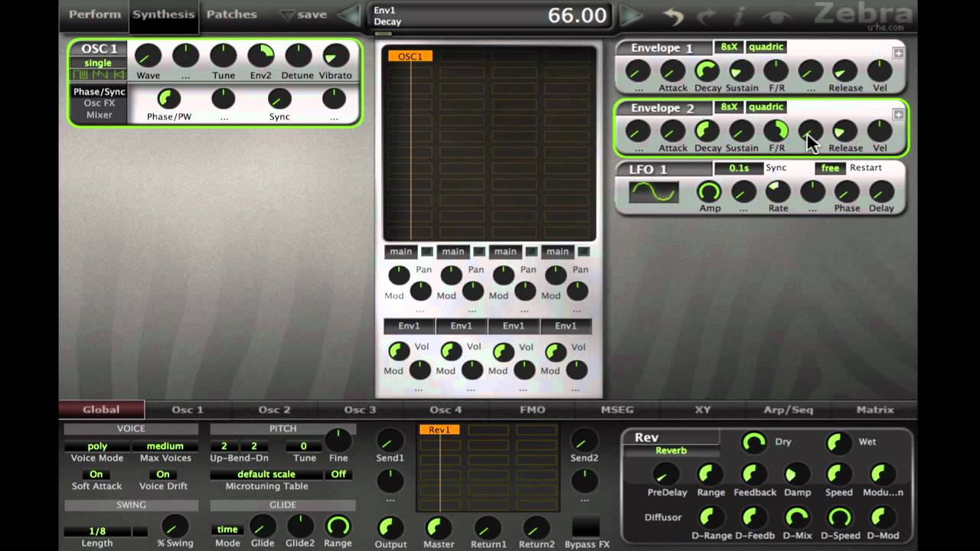980x551 pixels.
Task: Open the FMO lower tab
Action: [532, 409]
